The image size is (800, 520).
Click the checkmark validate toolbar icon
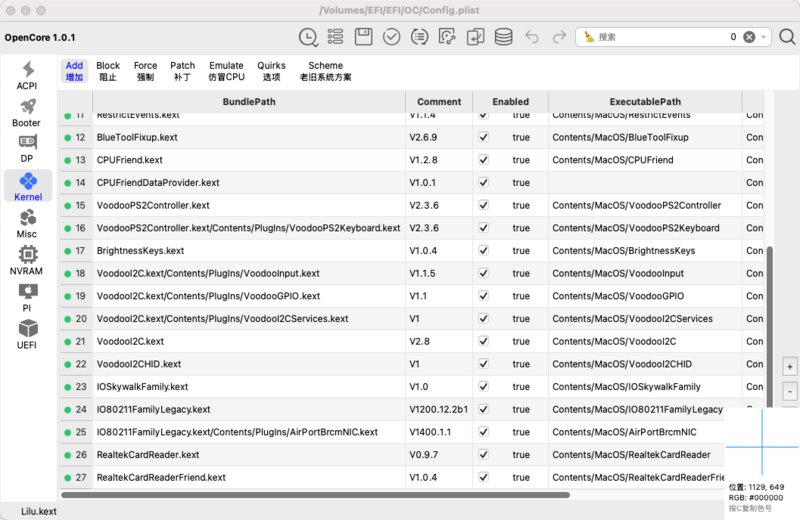391,37
